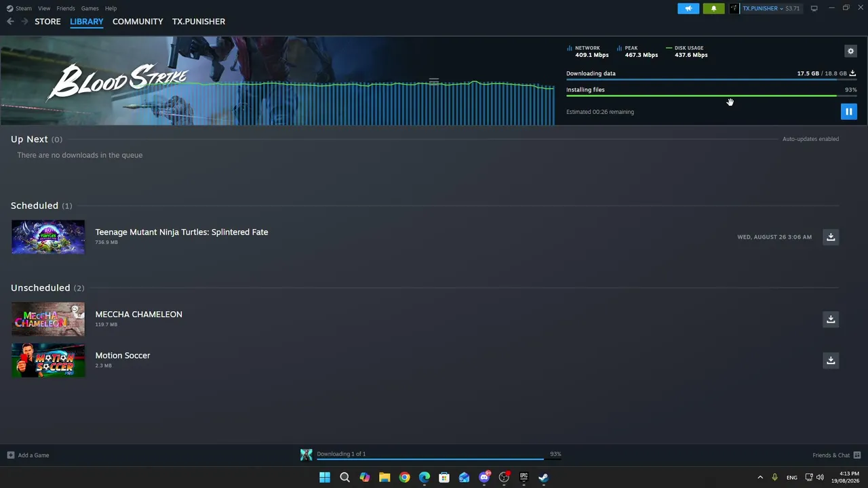Open the MECCHA CHAMELEON thumbnail

[x=48, y=319]
